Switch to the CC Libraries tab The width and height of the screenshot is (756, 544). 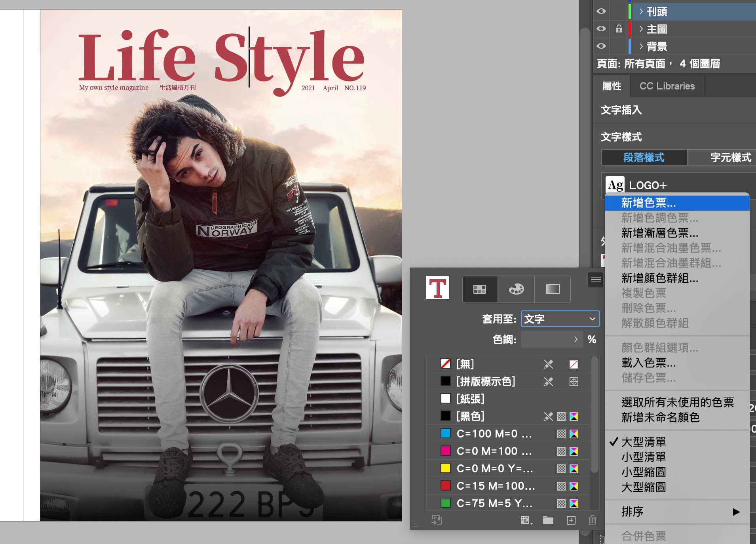[x=667, y=86]
